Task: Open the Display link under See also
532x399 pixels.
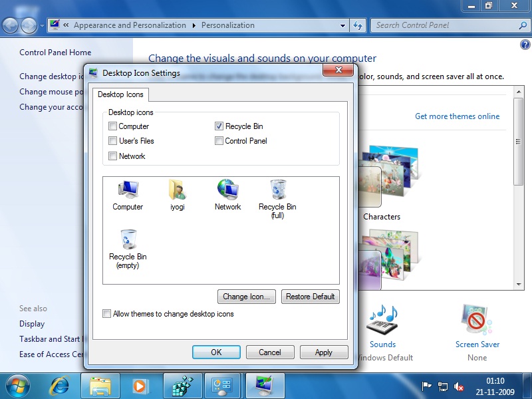Action: [x=32, y=324]
